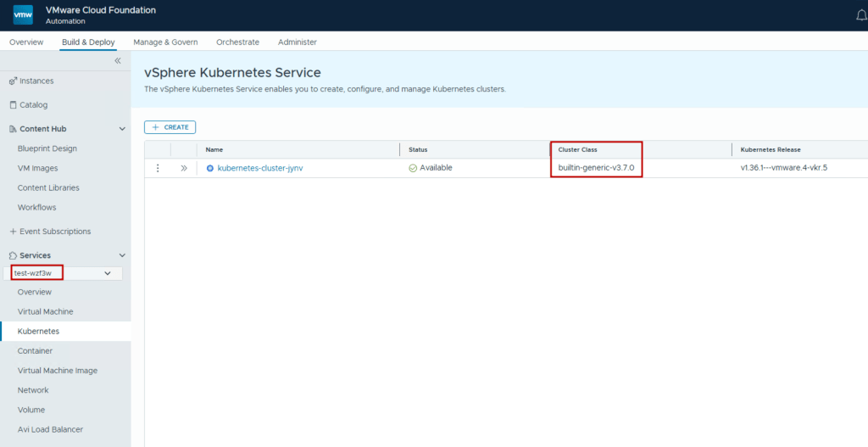868x447 pixels.
Task: Sort by the Cluster Class column header
Action: [577, 150]
